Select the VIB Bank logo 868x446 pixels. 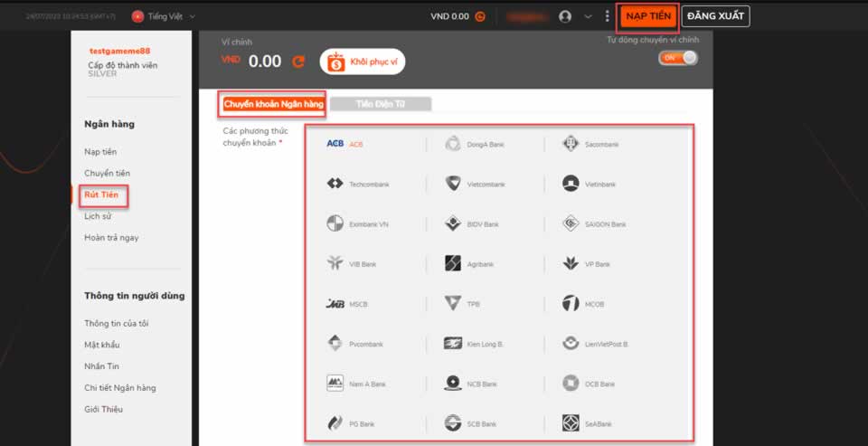pos(335,264)
